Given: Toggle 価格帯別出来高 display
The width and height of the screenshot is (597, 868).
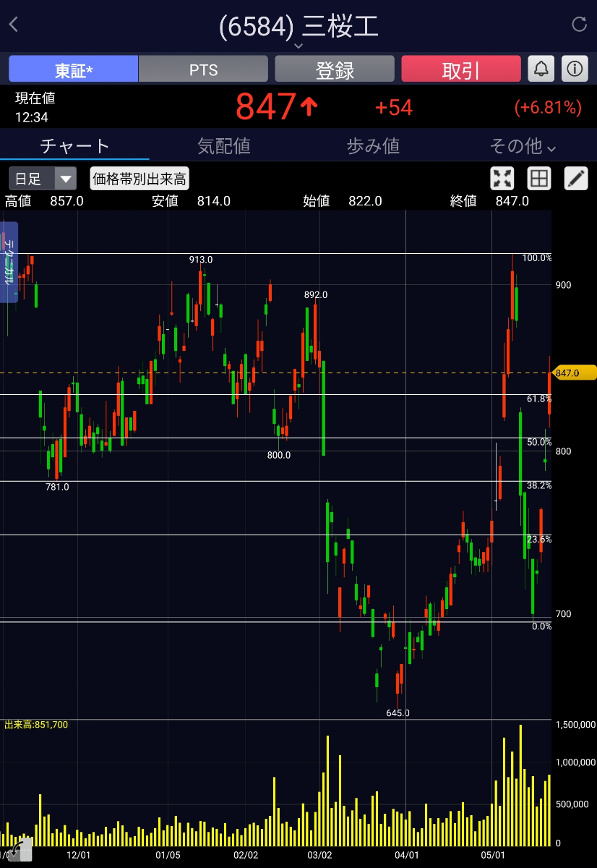Looking at the screenshot, I should pos(139,178).
